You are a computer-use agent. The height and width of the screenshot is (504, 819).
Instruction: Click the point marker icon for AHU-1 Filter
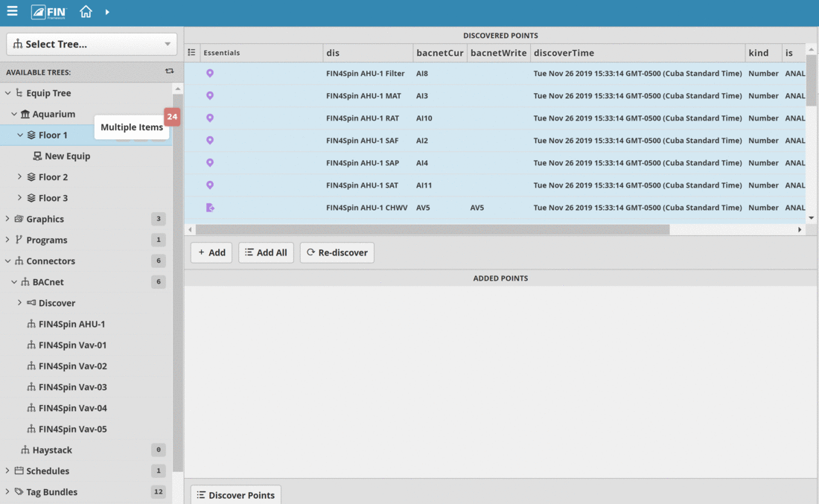[x=210, y=73]
